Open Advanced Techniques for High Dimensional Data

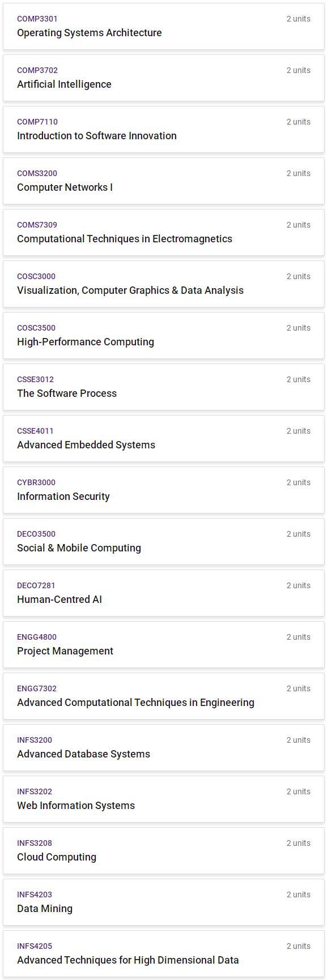(164, 954)
